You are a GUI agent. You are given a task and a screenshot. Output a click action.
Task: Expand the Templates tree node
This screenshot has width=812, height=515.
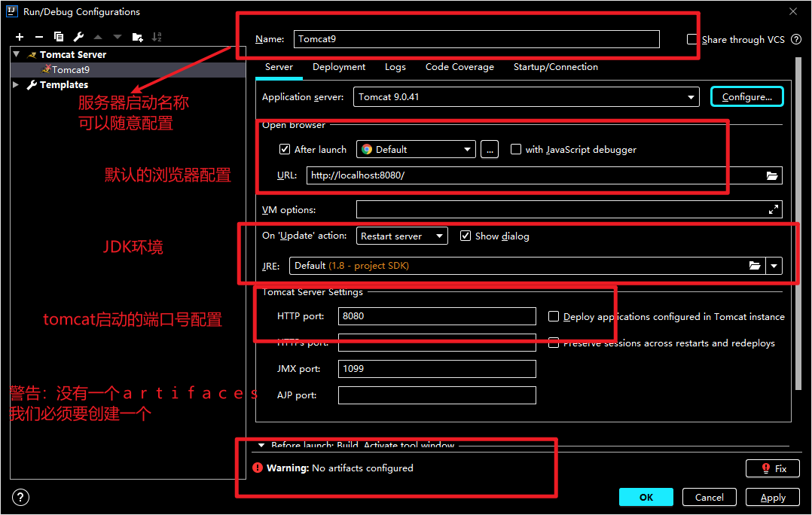16,84
